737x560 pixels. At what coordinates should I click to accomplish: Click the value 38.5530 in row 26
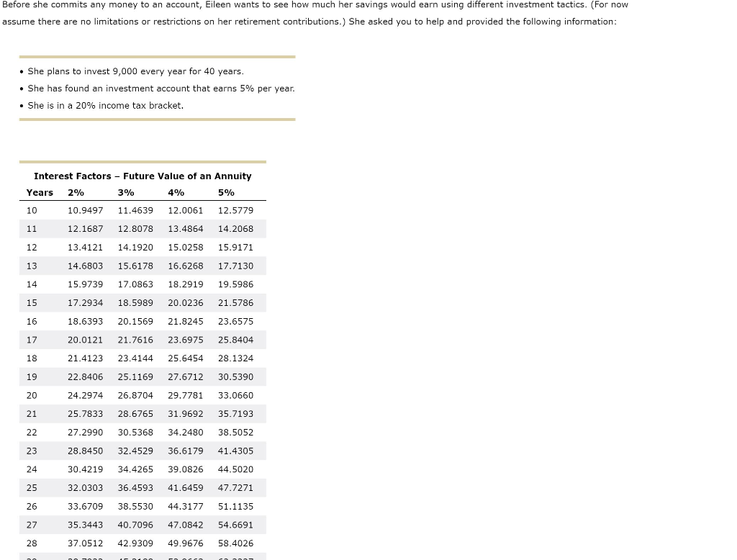coord(135,507)
